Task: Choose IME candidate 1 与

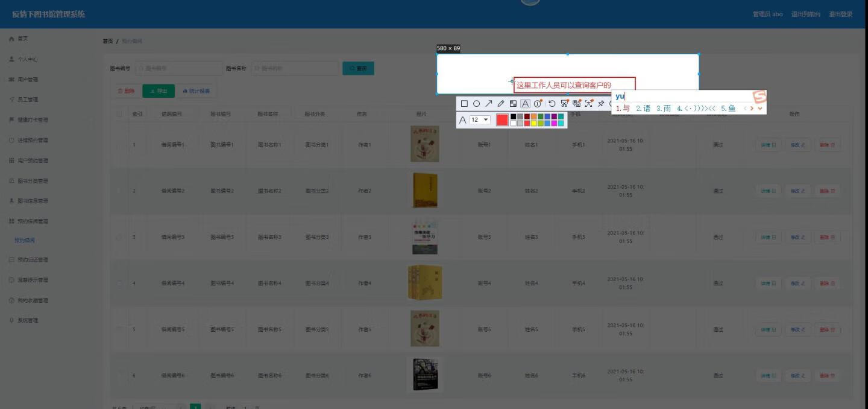Action: pos(623,109)
